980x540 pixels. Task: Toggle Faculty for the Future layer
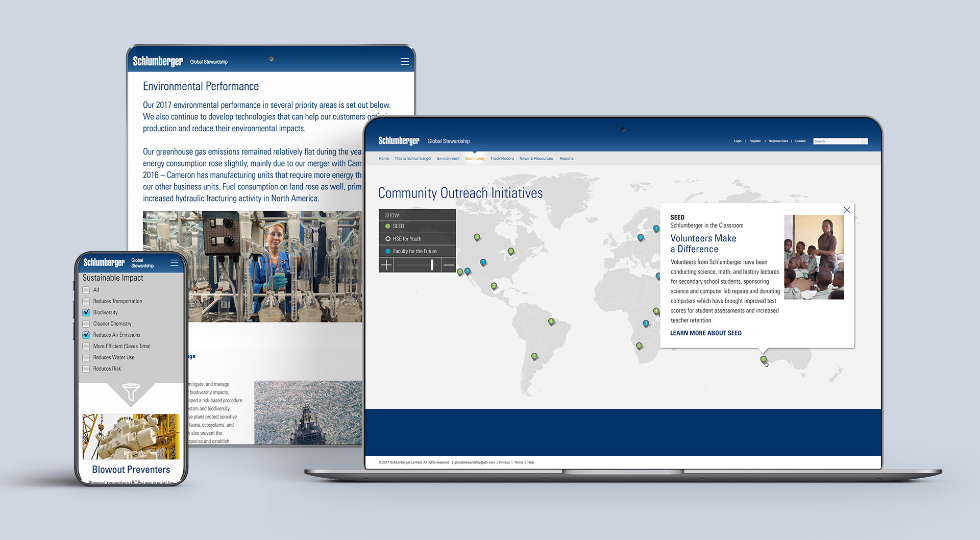pyautogui.click(x=417, y=251)
